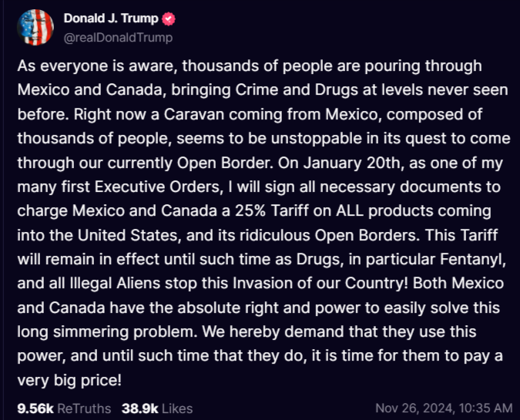Click the "As everyone is aware" opening line
520x420 pixels.
coord(96,66)
